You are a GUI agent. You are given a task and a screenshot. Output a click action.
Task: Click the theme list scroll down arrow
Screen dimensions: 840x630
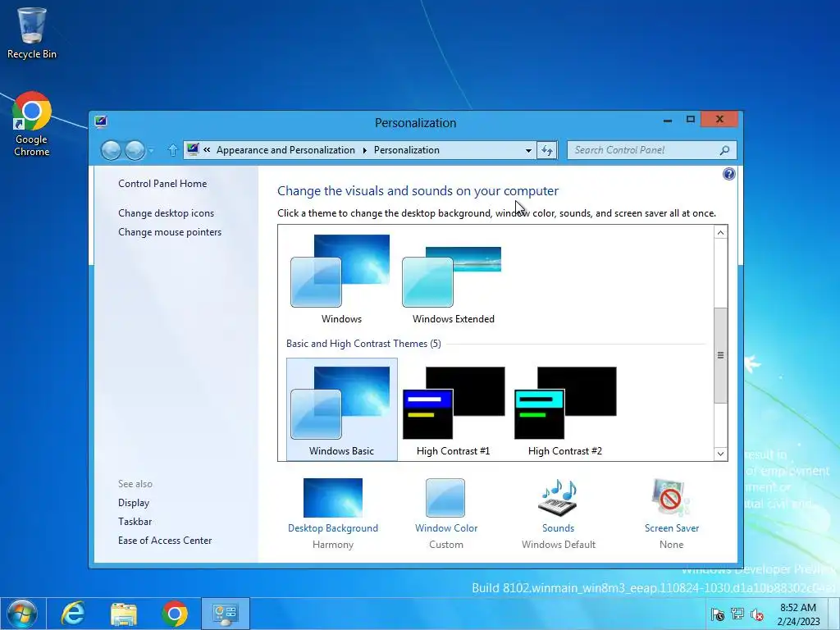pos(720,454)
